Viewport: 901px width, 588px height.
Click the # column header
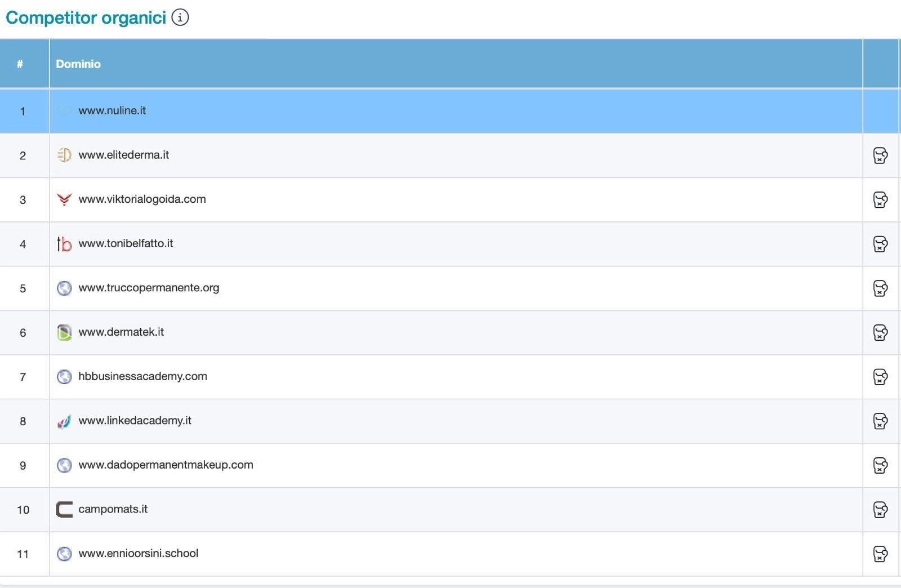[x=20, y=64]
